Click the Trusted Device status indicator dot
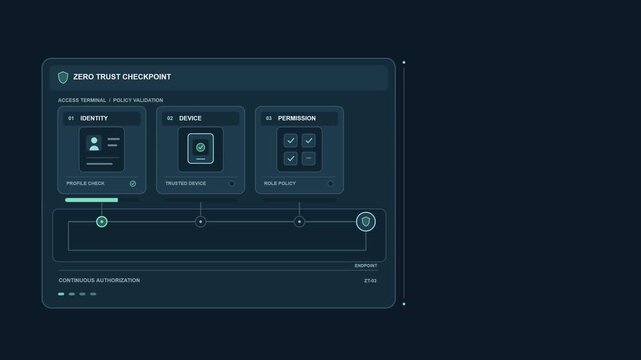This screenshot has width=641, height=360. (231, 183)
